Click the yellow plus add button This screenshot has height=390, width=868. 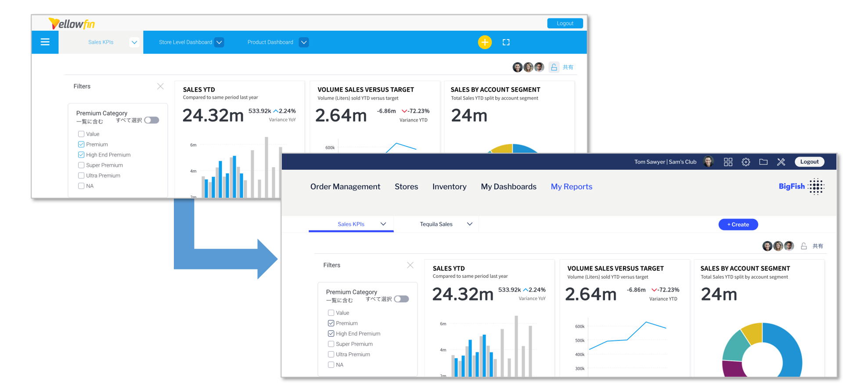[484, 42]
